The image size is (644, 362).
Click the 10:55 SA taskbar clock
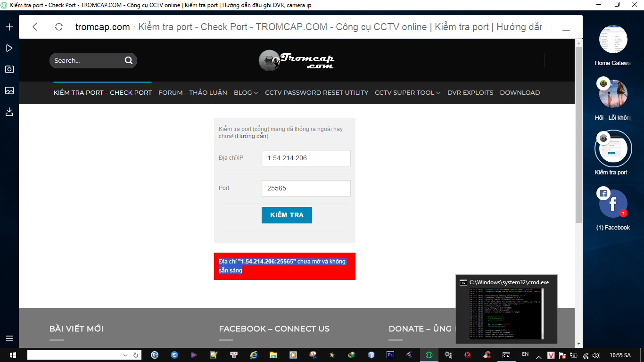(620, 355)
